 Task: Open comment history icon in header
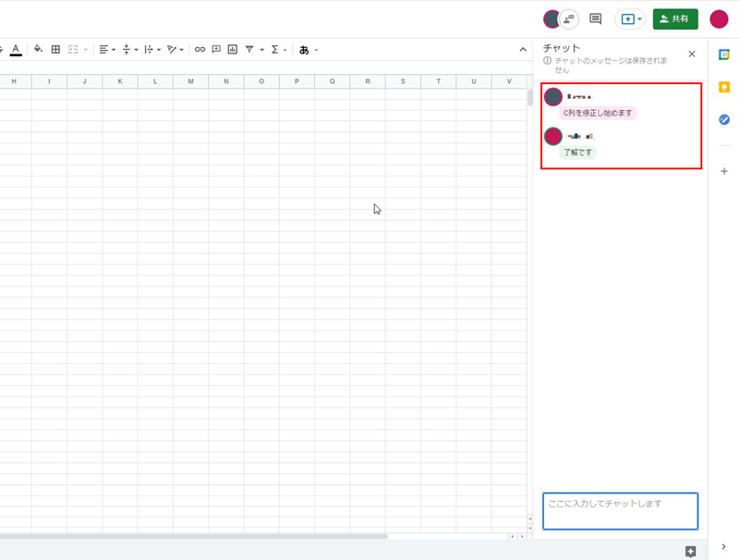(596, 19)
